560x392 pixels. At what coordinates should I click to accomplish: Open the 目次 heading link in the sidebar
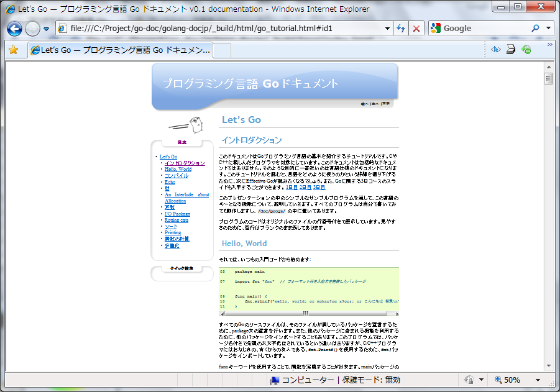point(182,142)
